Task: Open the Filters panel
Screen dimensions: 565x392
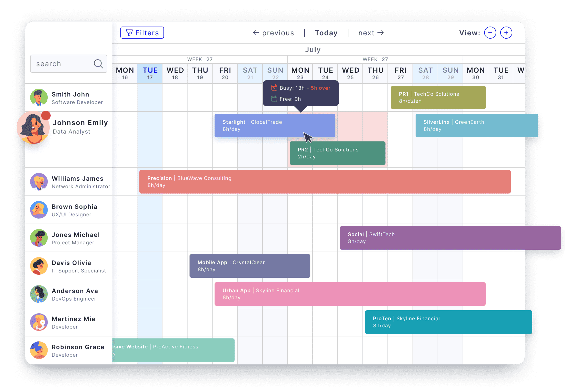Action: (x=142, y=32)
